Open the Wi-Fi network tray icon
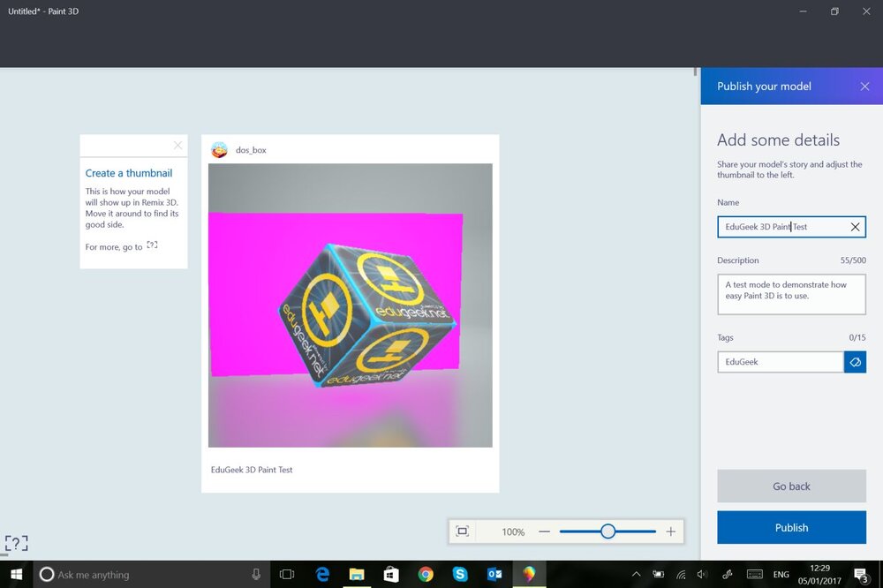Viewport: 883px width, 588px height. 681,575
